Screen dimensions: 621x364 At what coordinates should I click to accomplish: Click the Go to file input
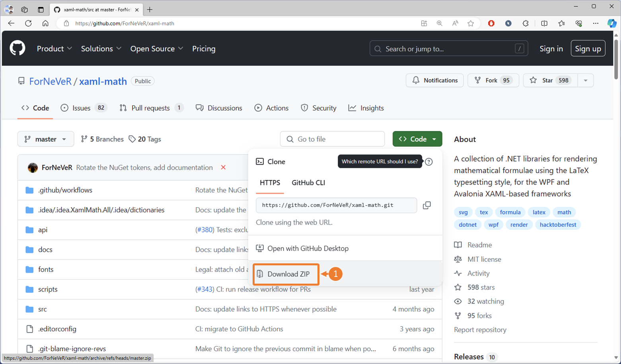(x=333, y=139)
